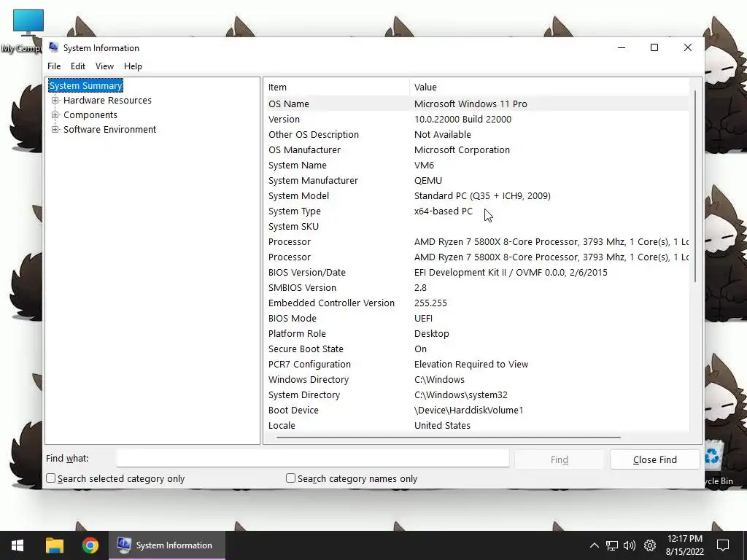Viewport: 747px width, 560px height.
Task: Click the value Elevation Required to View
Action: [471, 365]
